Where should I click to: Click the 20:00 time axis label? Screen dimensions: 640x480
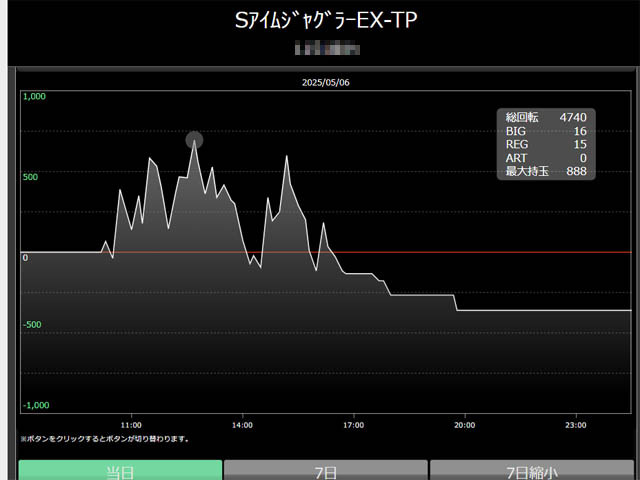(x=464, y=425)
